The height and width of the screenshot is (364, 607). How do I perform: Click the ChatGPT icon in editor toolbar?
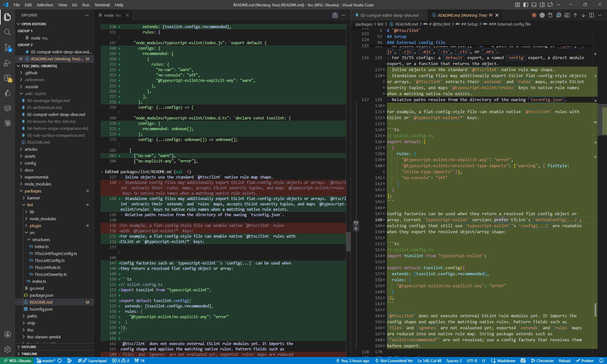click(x=542, y=15)
